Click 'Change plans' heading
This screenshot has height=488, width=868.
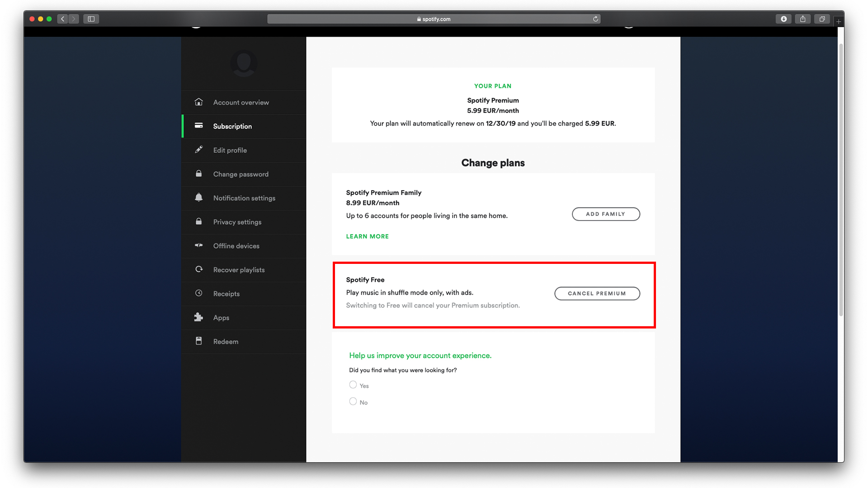pos(493,163)
